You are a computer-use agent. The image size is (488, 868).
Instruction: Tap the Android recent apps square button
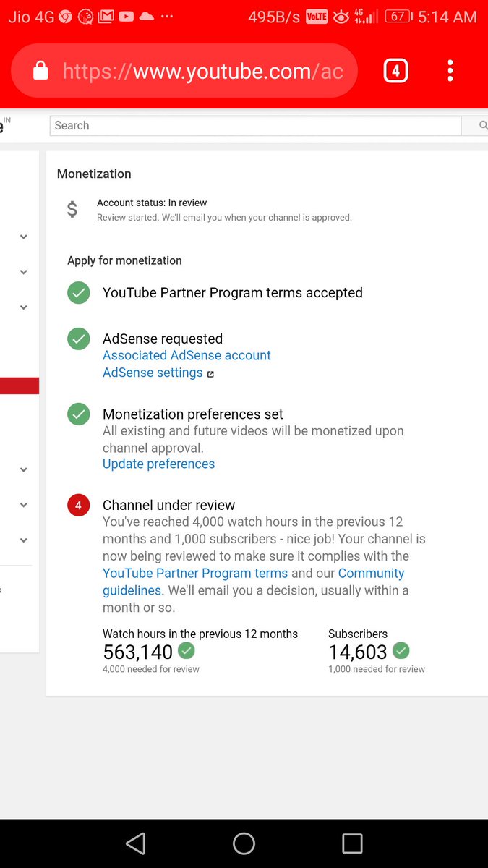(352, 843)
